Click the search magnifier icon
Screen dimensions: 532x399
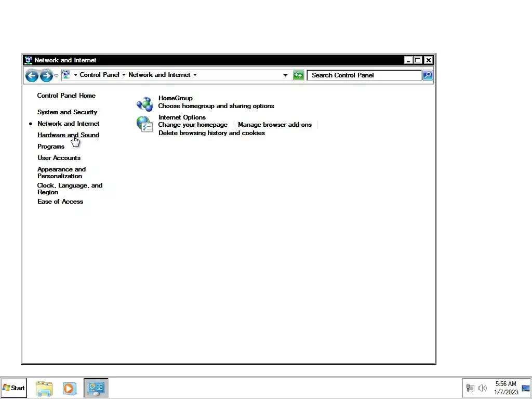tap(428, 75)
